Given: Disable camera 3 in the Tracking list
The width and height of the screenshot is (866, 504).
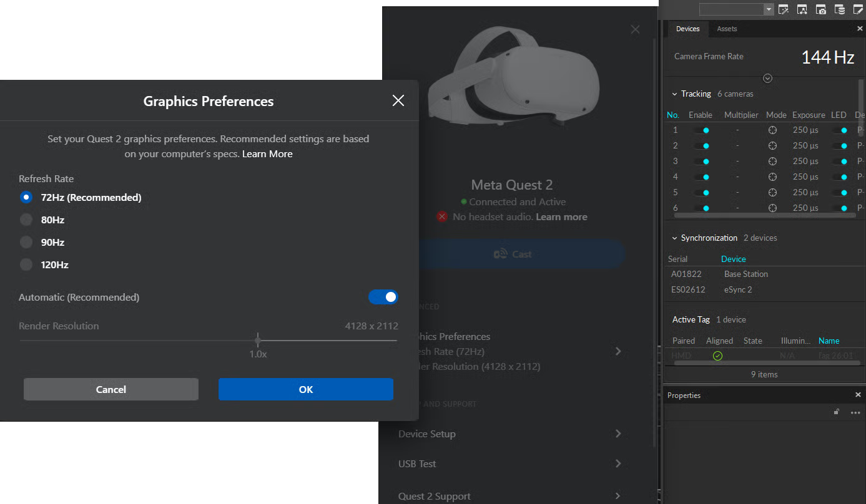Looking at the screenshot, I should (x=704, y=161).
